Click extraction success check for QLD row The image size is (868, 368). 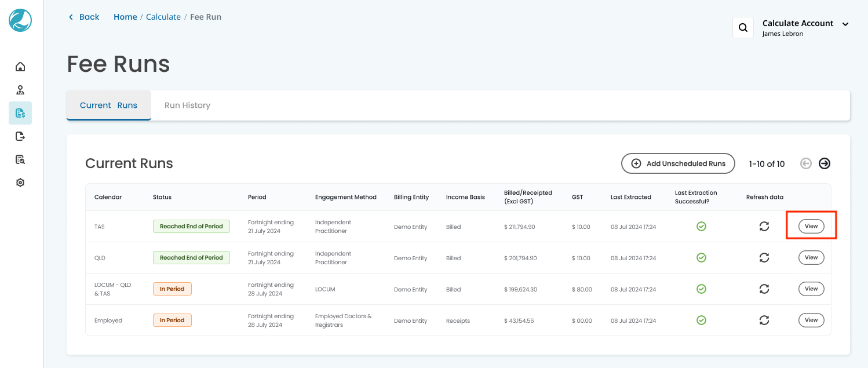[x=701, y=257]
